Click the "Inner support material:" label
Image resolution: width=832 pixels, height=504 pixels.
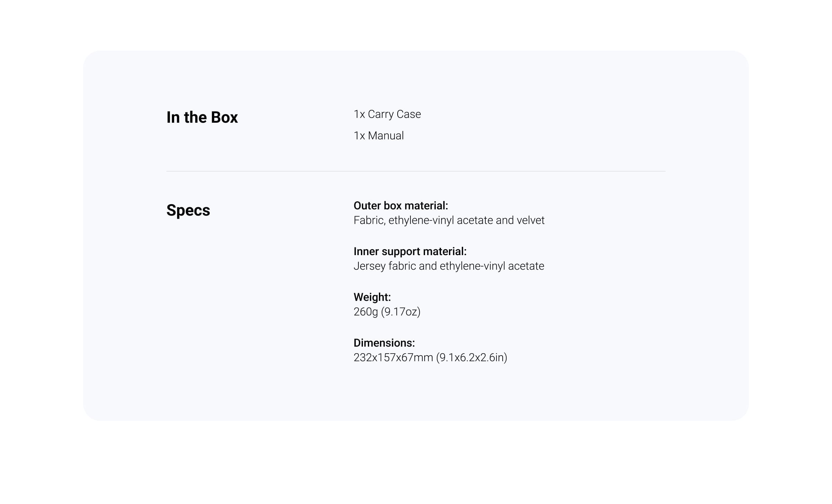(410, 251)
